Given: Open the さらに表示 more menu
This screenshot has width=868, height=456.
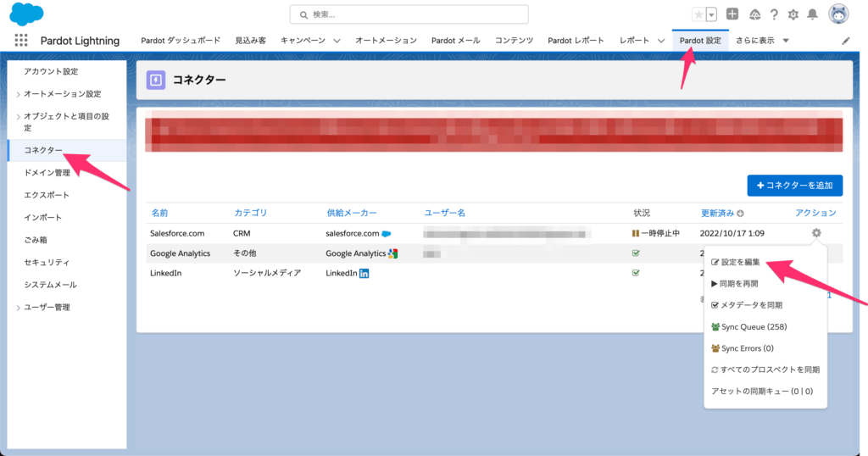Looking at the screenshot, I should 762,41.
